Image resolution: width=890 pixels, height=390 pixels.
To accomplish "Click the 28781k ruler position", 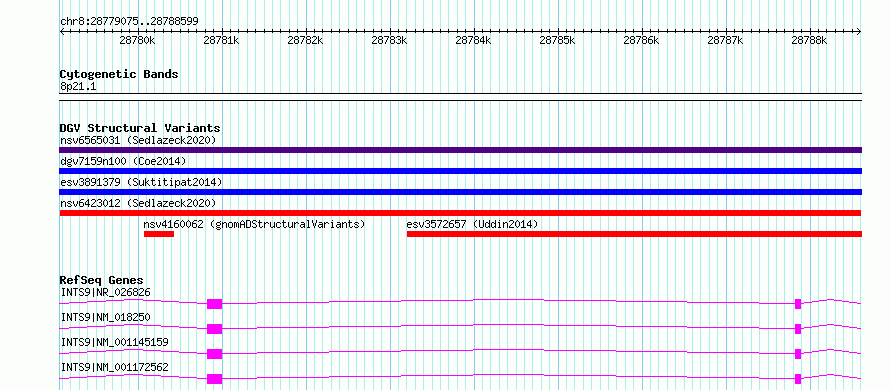I will click(x=221, y=40).
